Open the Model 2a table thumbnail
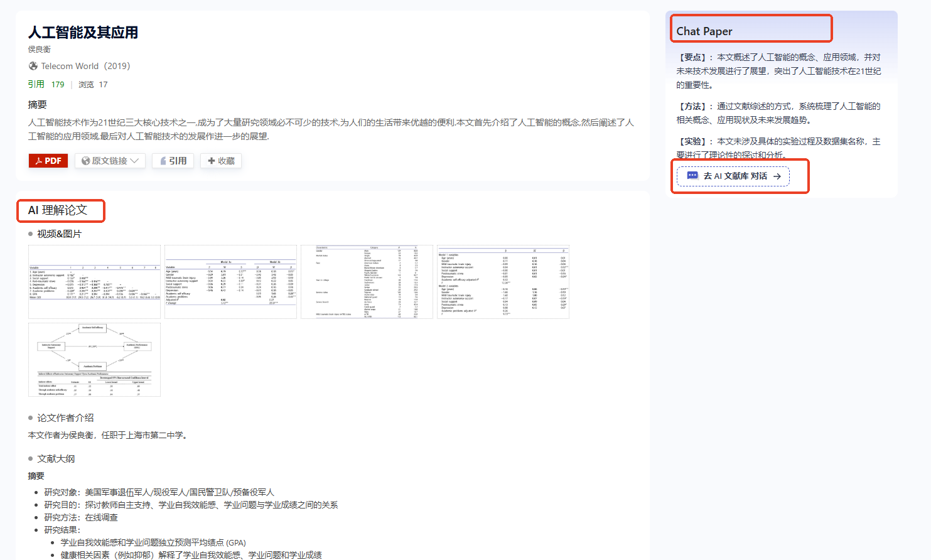The height and width of the screenshot is (560, 931). (230, 281)
